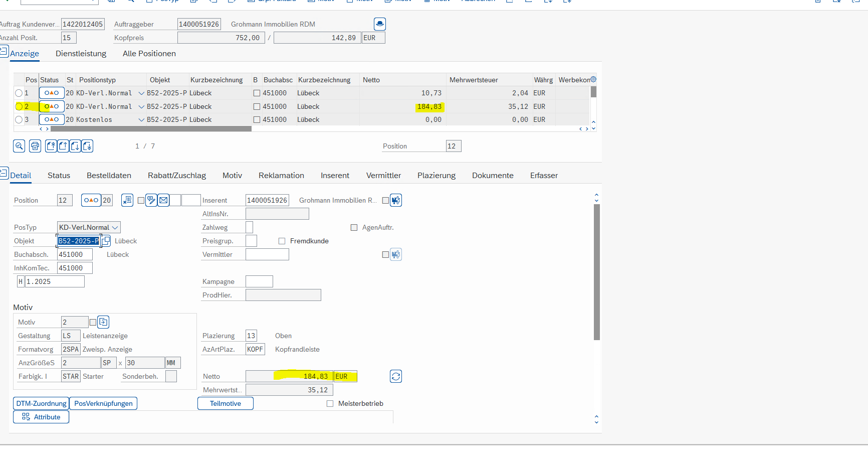Click the Attribute button

pyautogui.click(x=41, y=417)
